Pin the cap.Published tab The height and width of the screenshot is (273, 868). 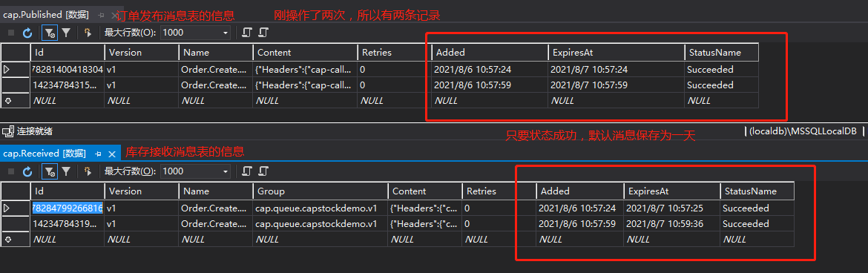101,16
